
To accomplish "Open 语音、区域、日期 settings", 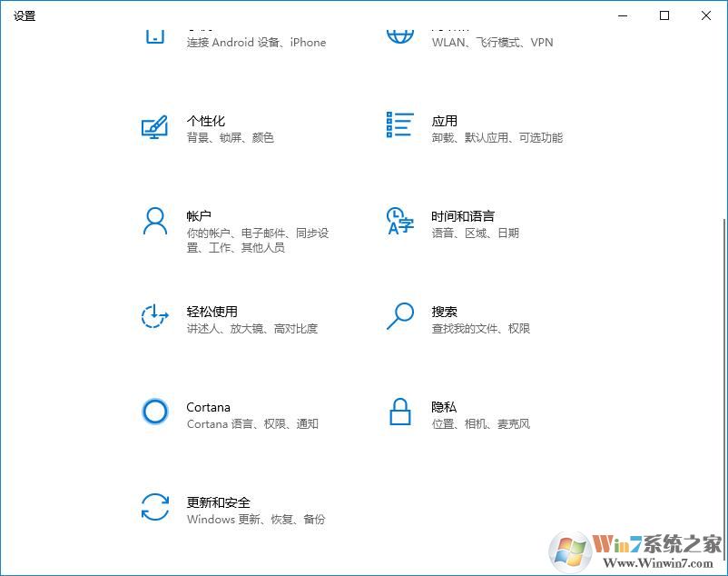I will point(478,233).
